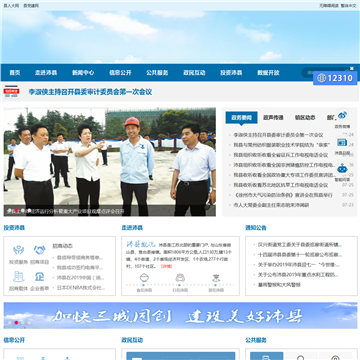Image resolution: width=360 pixels, height=360 pixels.
Task: Switch to the 镇区动态 news tab
Action: [x=305, y=118]
